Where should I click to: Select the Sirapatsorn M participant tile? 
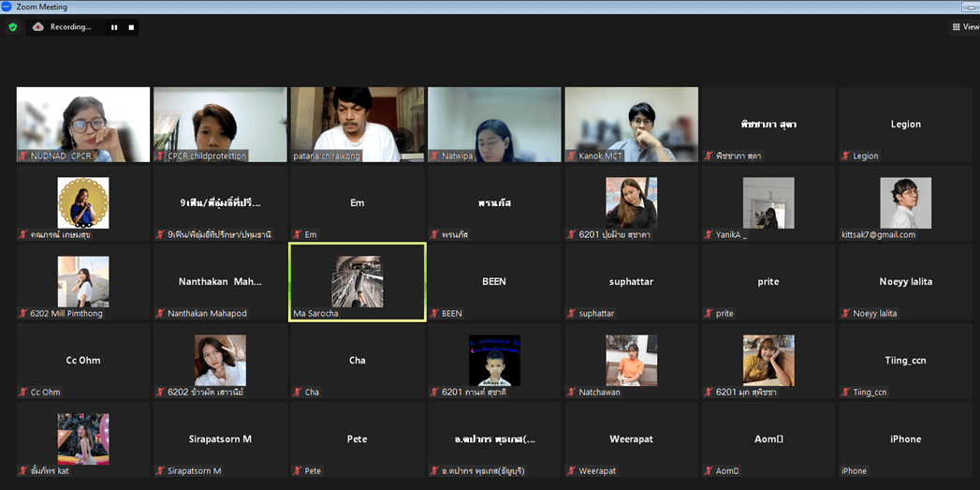[x=220, y=439]
